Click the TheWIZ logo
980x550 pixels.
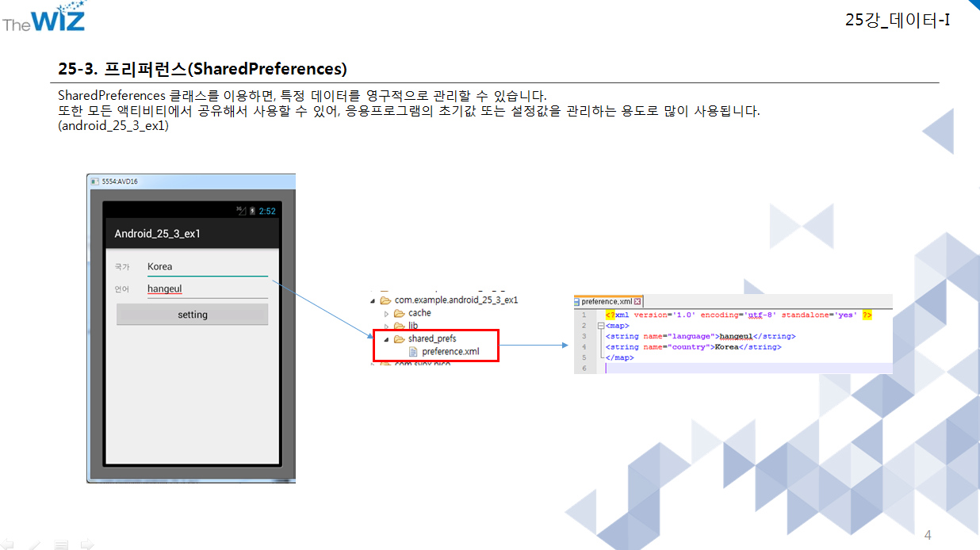point(44,17)
